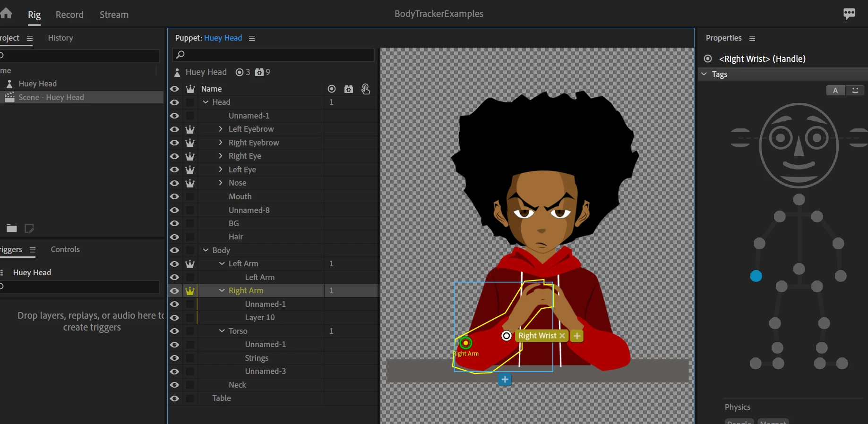Screen dimensions: 868x424
Task: Click the Project panel search field
Action: click(x=79, y=56)
